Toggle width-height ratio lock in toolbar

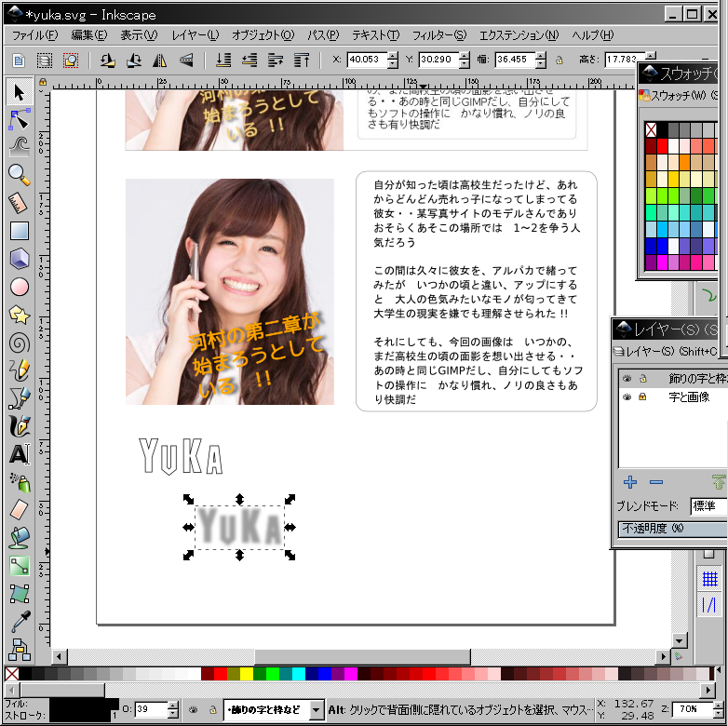[x=559, y=60]
